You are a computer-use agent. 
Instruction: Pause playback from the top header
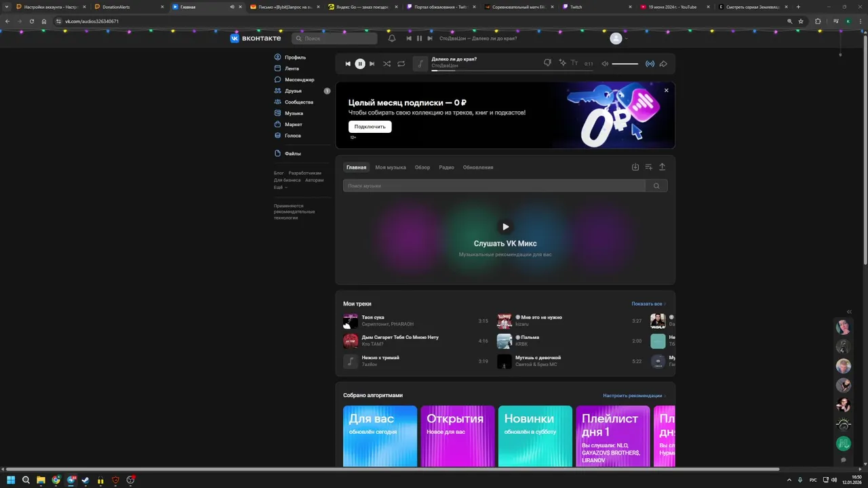(419, 39)
